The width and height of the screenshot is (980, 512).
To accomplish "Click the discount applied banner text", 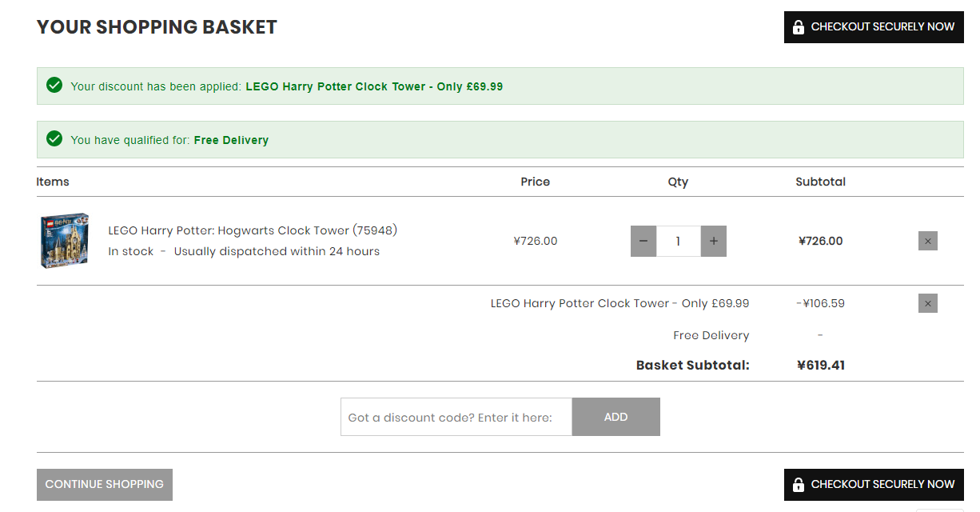I will (x=287, y=86).
